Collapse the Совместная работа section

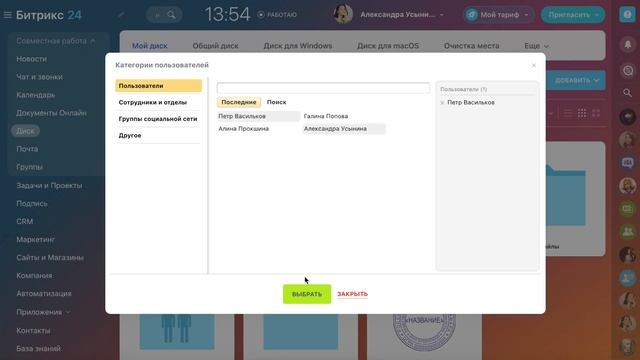(56, 41)
